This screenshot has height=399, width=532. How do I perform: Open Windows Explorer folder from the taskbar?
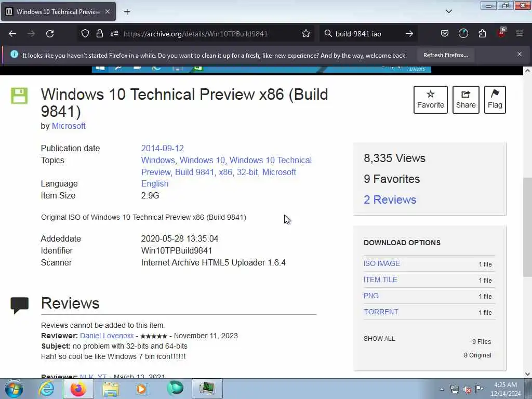pos(111,389)
